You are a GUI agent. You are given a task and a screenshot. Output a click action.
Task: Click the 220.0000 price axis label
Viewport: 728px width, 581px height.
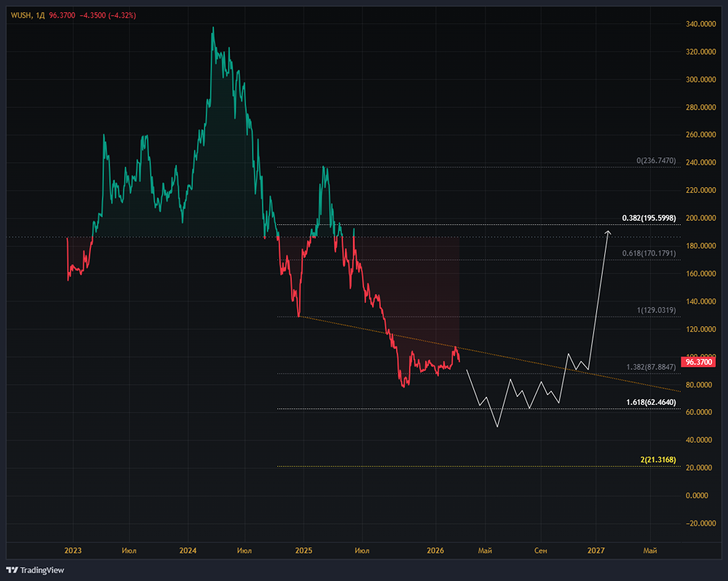tap(700, 191)
